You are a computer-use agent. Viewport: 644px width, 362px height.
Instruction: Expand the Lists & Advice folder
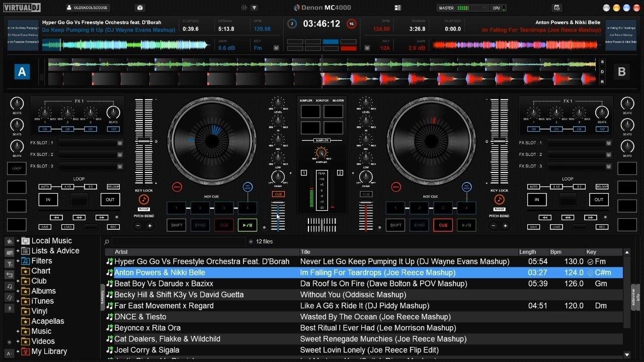[x=18, y=251]
